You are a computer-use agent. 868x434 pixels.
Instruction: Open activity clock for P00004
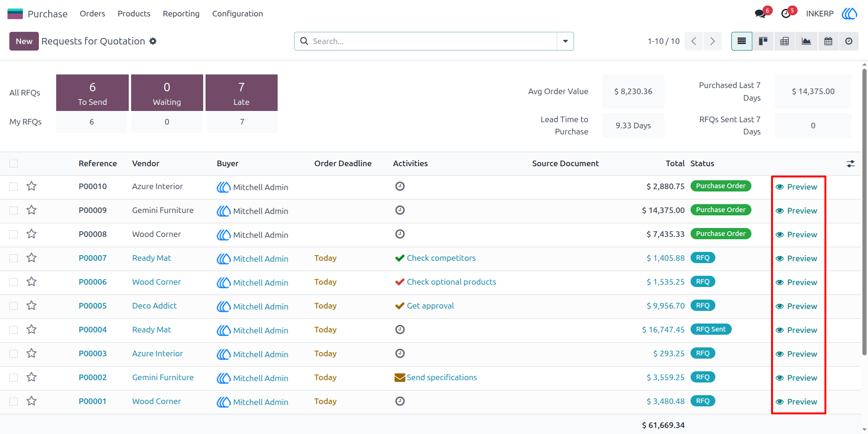click(400, 330)
